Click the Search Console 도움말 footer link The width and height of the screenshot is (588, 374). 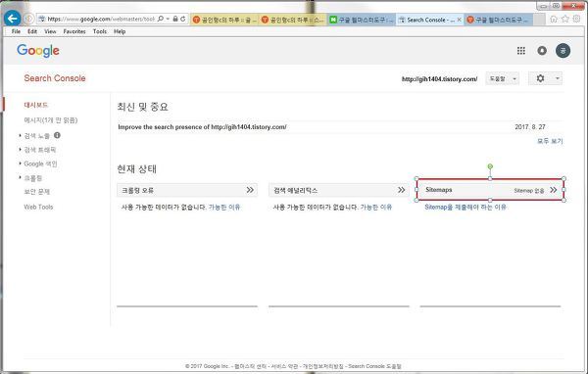coord(374,366)
